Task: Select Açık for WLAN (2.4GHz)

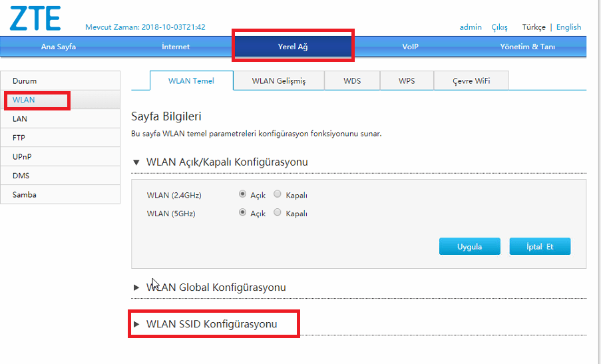Action: pyautogui.click(x=242, y=195)
